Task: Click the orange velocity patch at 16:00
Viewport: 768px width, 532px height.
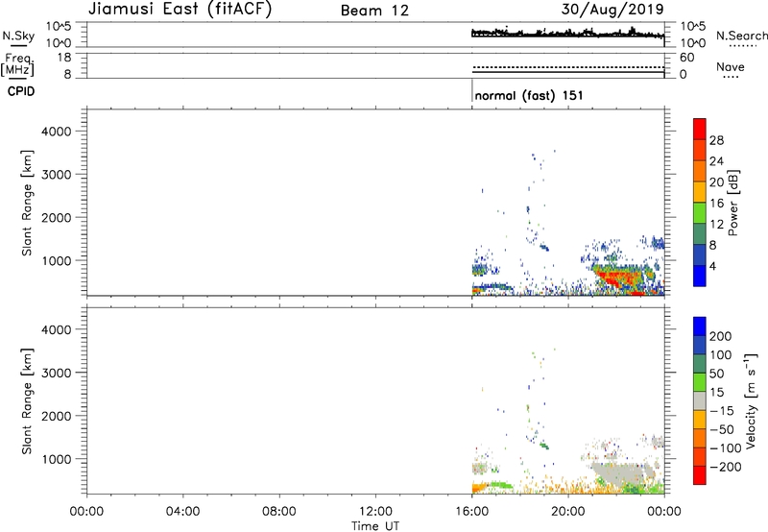Action: [479, 488]
